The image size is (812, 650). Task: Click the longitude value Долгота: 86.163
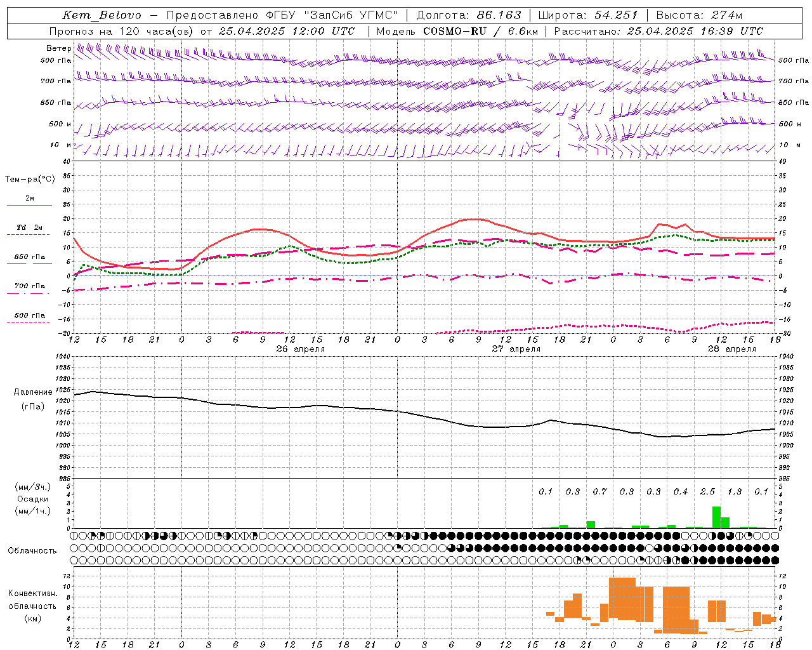pyautogui.click(x=468, y=15)
